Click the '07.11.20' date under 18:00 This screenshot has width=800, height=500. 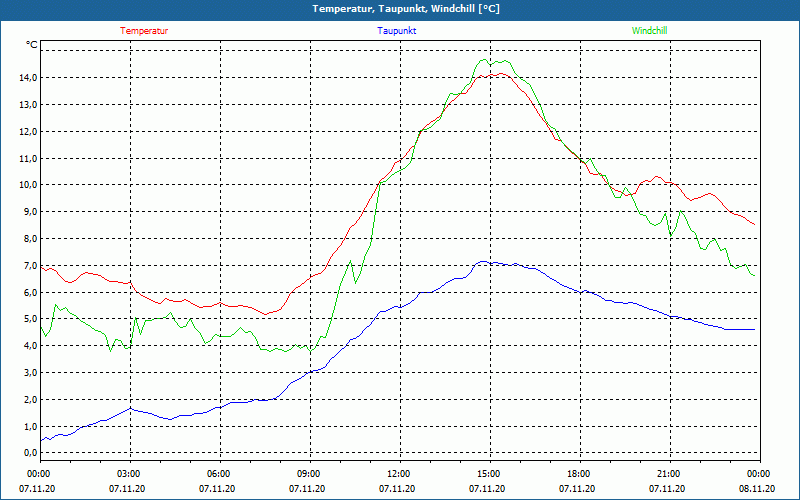577,489
